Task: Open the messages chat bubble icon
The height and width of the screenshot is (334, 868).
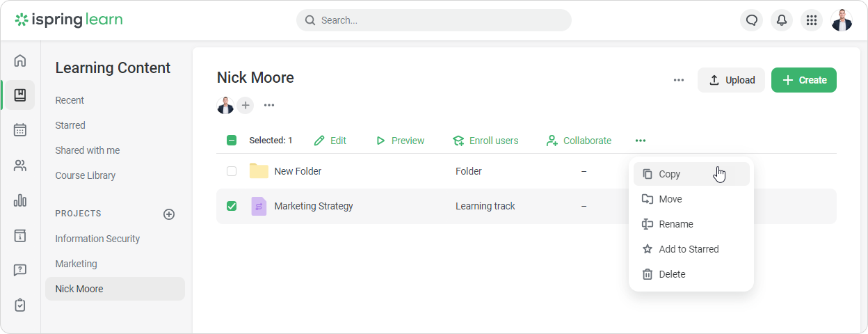Action: tap(751, 20)
